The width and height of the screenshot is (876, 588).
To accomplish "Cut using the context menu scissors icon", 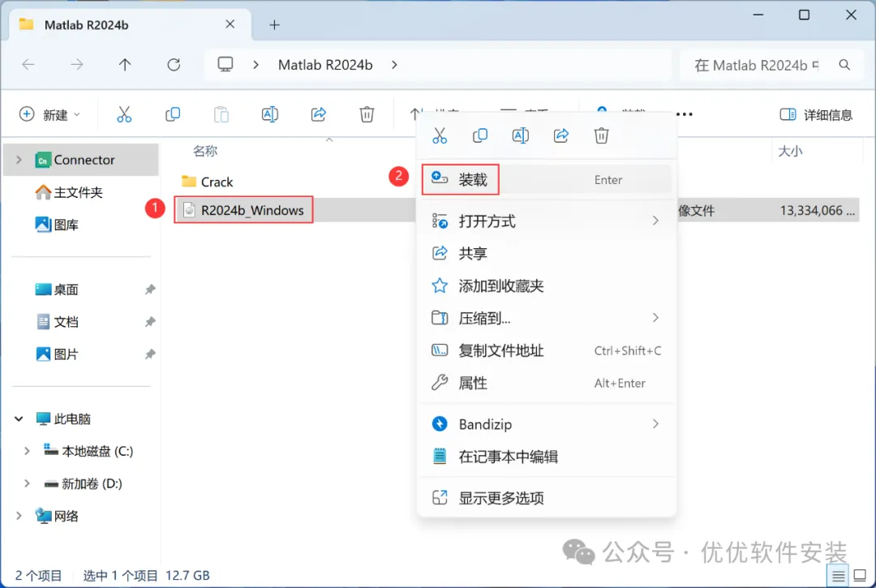I will tap(440, 135).
